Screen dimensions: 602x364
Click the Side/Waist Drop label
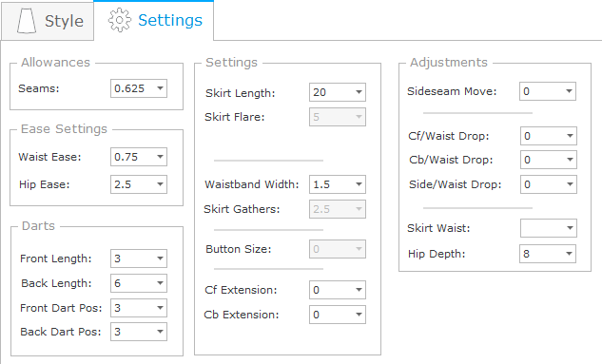coord(456,184)
